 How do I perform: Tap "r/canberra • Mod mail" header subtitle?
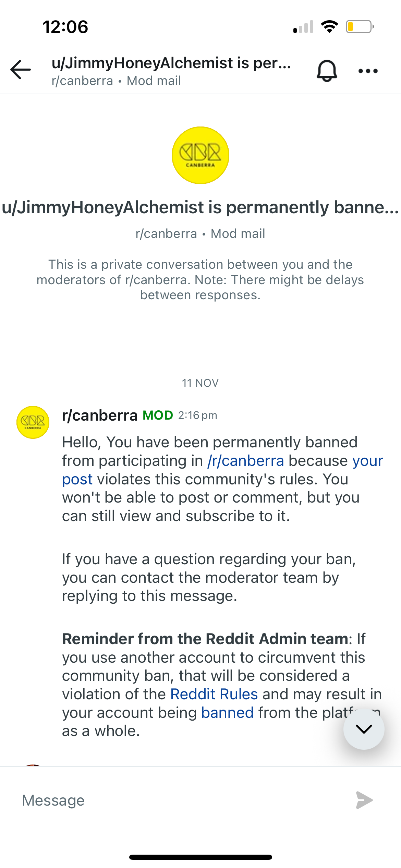point(116,81)
